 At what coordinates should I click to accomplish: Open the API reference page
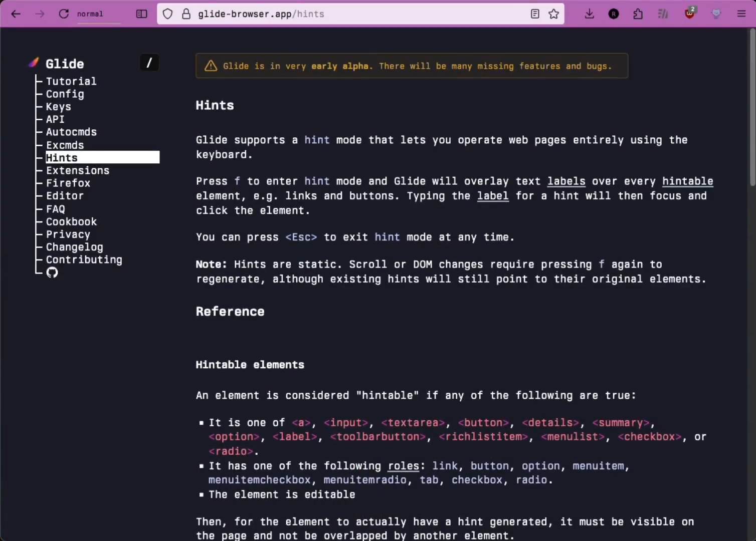coord(55,119)
